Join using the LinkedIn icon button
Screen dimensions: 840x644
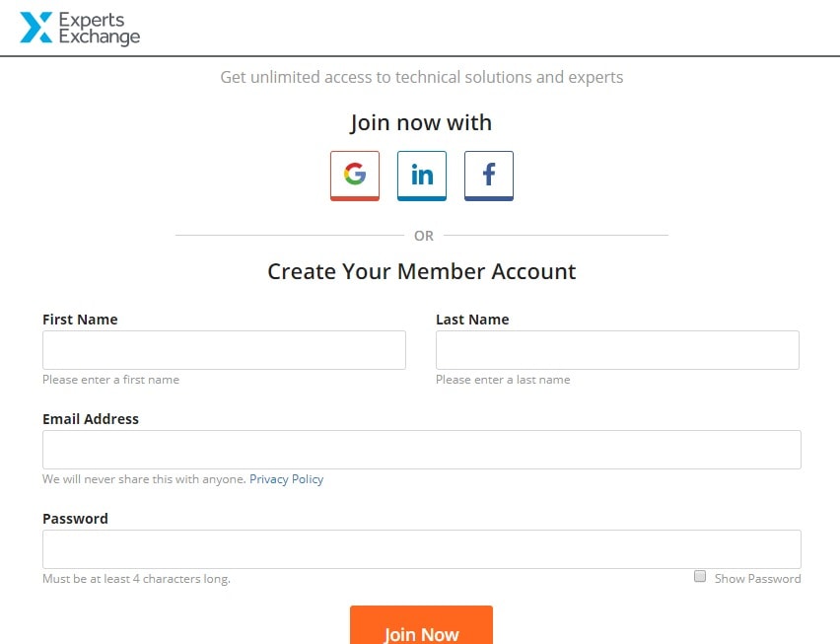[422, 176]
